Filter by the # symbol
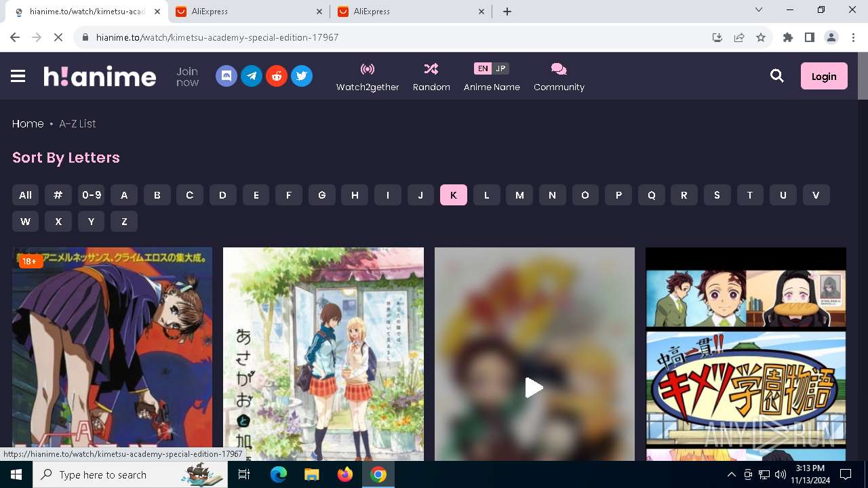 pos(58,195)
